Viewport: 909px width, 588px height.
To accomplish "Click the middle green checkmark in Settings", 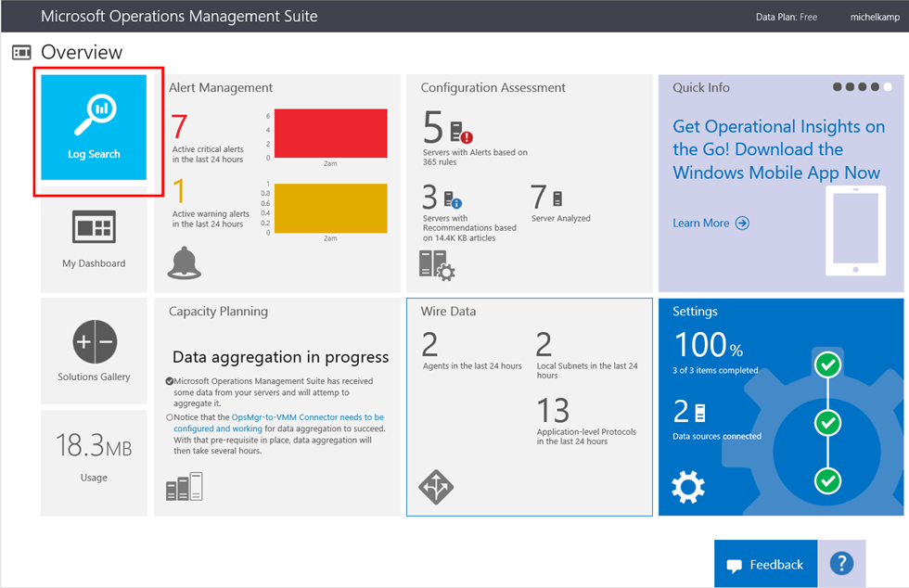I will 827,423.
